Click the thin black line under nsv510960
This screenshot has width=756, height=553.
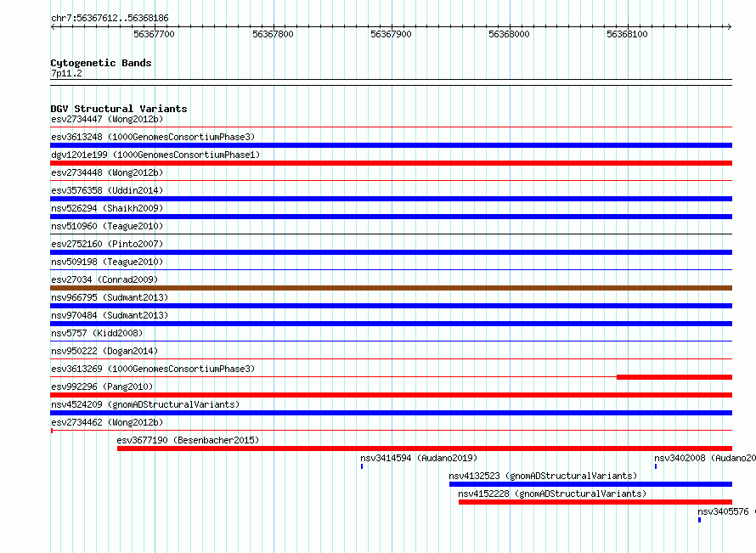tap(391, 234)
